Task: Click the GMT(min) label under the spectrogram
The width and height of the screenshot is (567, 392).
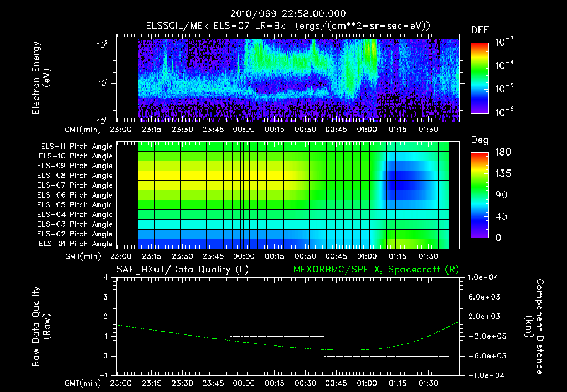Action: [x=83, y=130]
